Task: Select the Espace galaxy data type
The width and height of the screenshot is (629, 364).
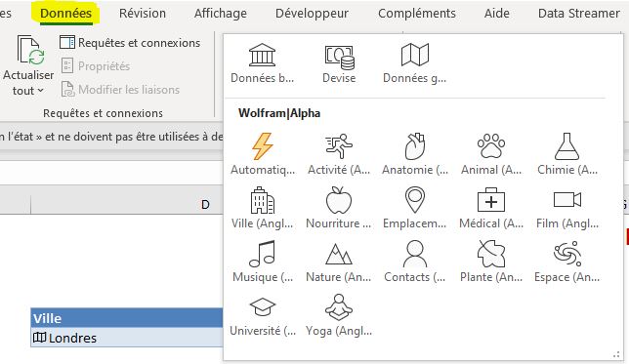Action: [x=567, y=262]
